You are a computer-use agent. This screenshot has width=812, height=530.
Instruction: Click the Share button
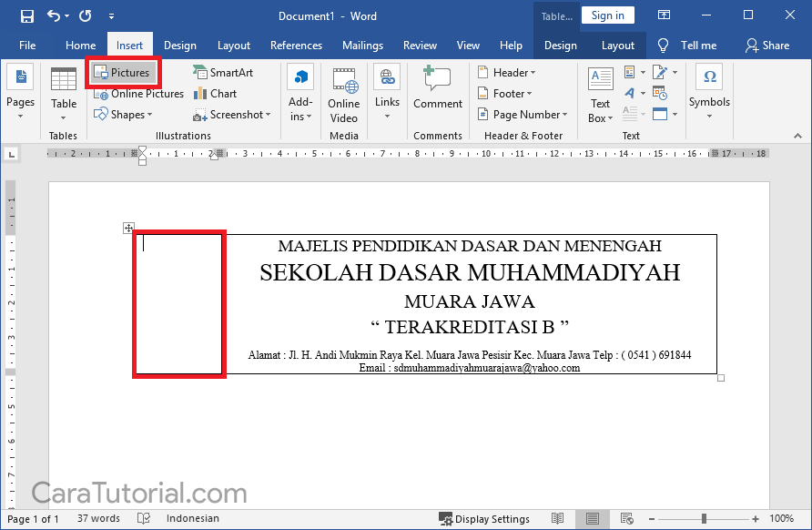767,46
